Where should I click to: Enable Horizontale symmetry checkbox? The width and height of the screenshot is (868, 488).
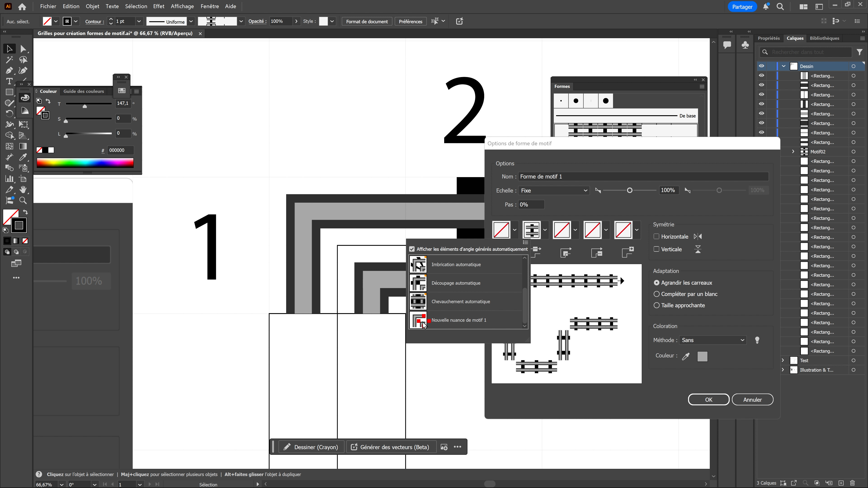656,236
